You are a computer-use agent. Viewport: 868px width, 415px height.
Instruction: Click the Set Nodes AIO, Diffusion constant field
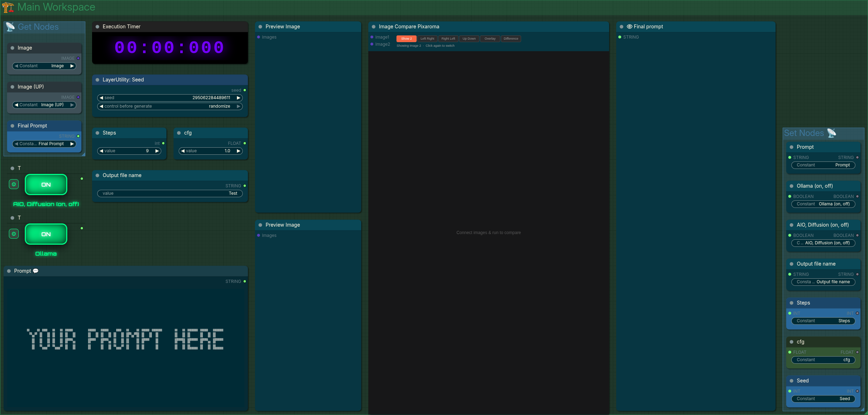tap(823, 243)
